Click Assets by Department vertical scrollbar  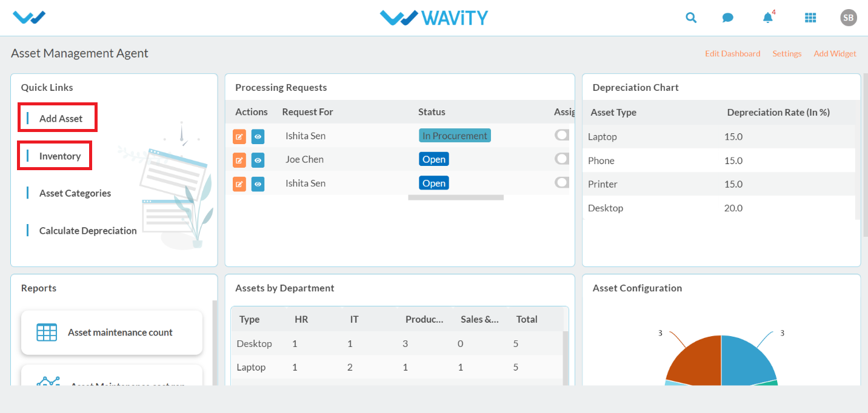tap(566, 357)
